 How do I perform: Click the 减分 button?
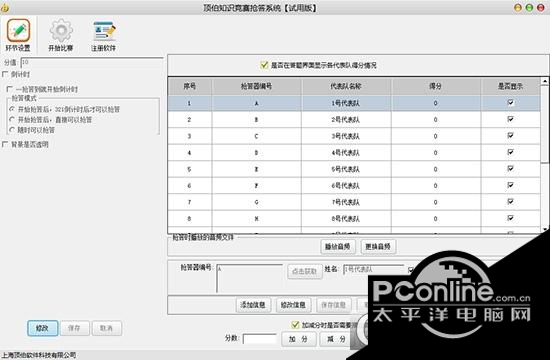336,339
